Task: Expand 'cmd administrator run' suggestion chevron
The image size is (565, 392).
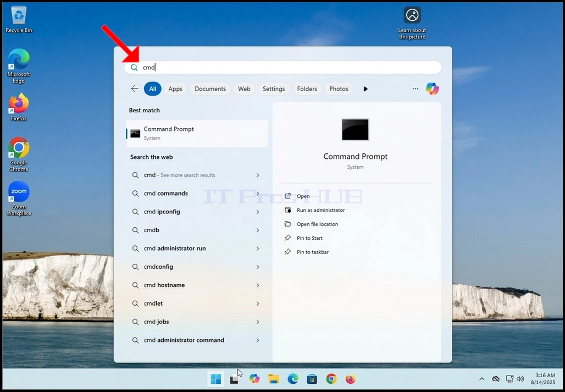Action: click(x=258, y=249)
